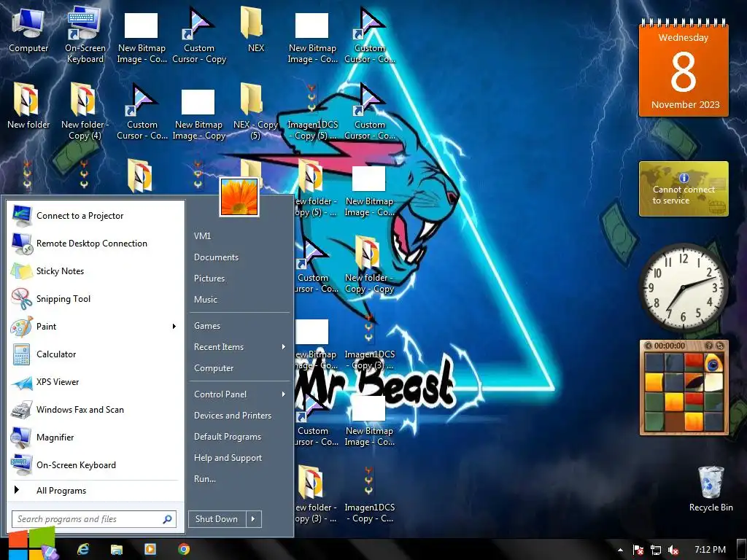Viewport: 747px width, 560px height.
Task: Click the toucan eye puzzle tile
Action: (713, 363)
